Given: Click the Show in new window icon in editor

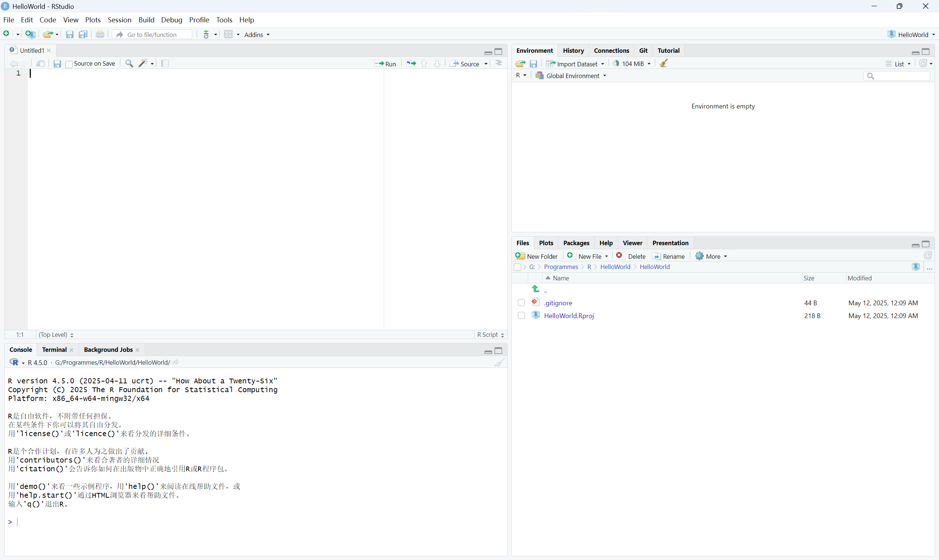Looking at the screenshot, I should click(x=40, y=63).
